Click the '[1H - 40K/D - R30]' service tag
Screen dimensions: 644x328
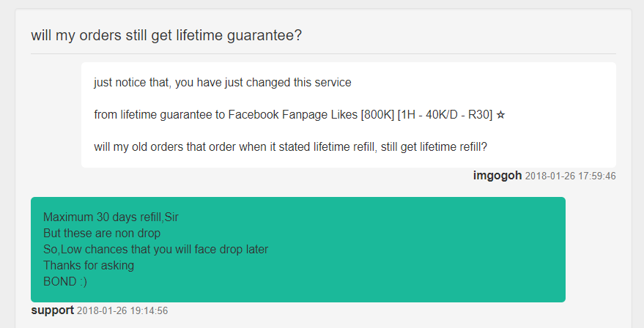click(x=445, y=114)
